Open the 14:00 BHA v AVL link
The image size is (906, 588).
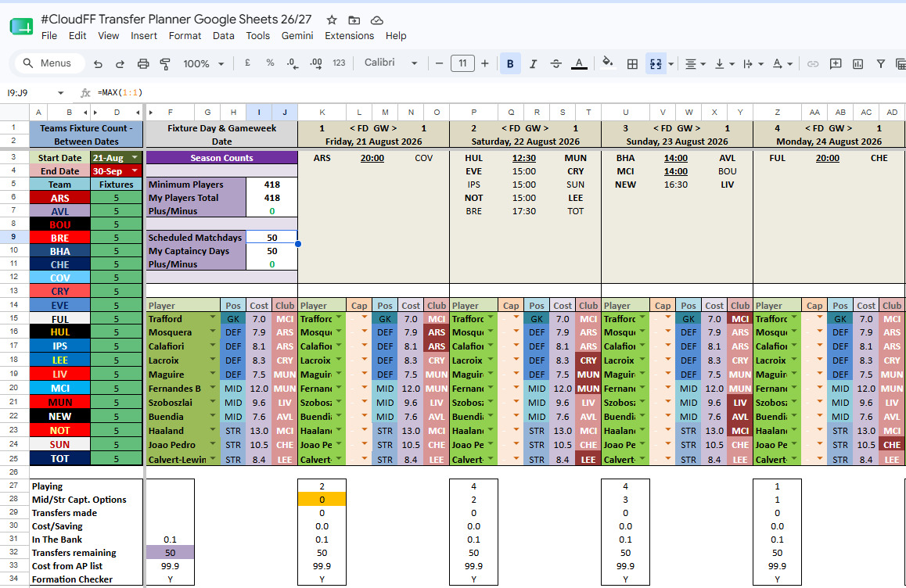tap(675, 158)
